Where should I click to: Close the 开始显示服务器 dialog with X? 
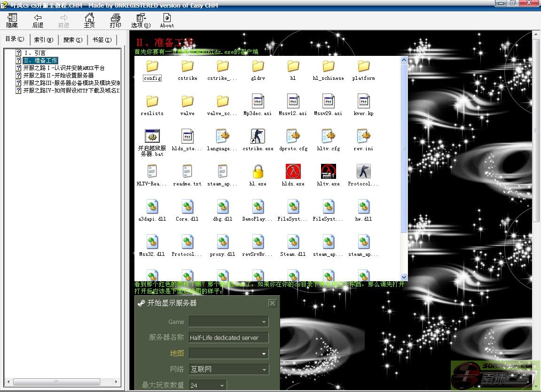(x=272, y=303)
